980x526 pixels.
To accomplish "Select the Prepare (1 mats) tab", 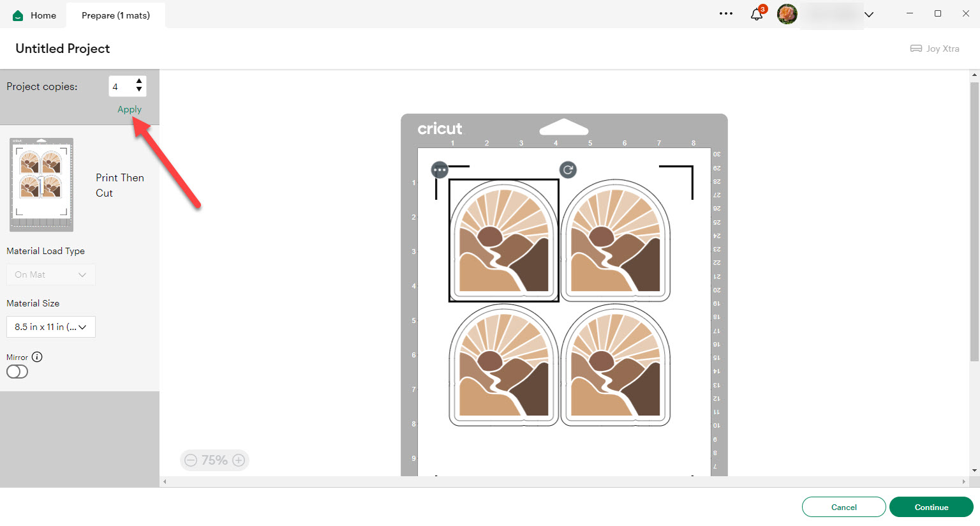I will [x=115, y=15].
